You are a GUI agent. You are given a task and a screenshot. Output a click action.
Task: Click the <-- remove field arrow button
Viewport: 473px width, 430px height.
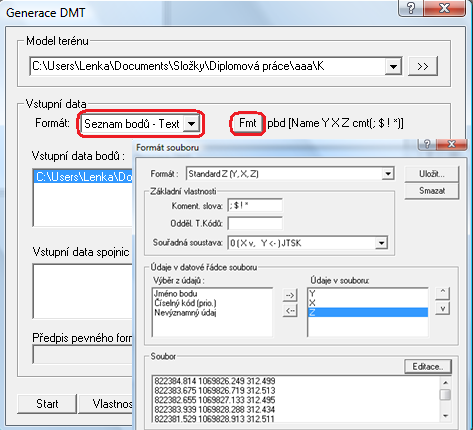[x=290, y=311]
